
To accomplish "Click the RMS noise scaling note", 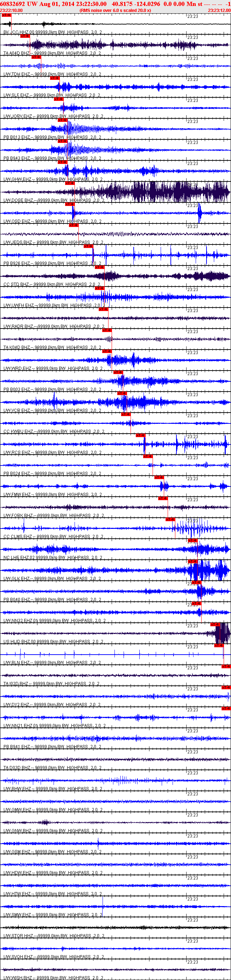I will 115,10.
